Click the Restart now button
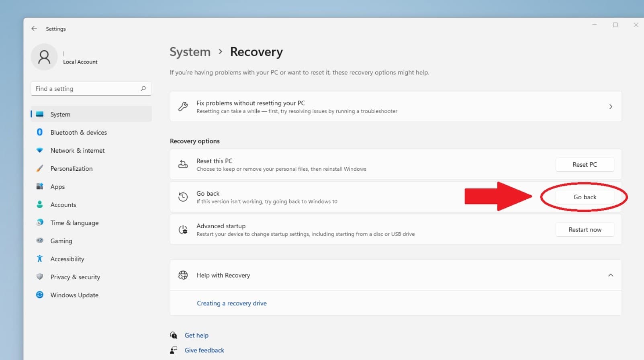 tap(585, 229)
